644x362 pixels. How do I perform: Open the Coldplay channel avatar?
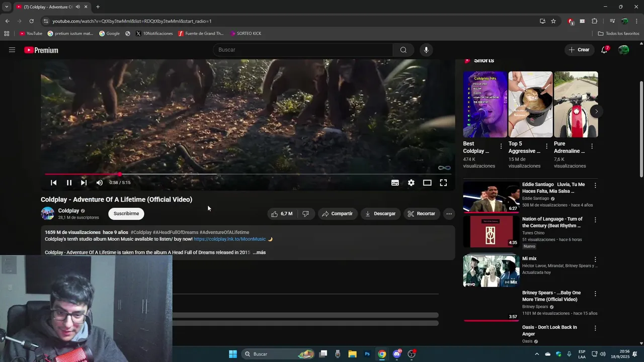tap(47, 214)
